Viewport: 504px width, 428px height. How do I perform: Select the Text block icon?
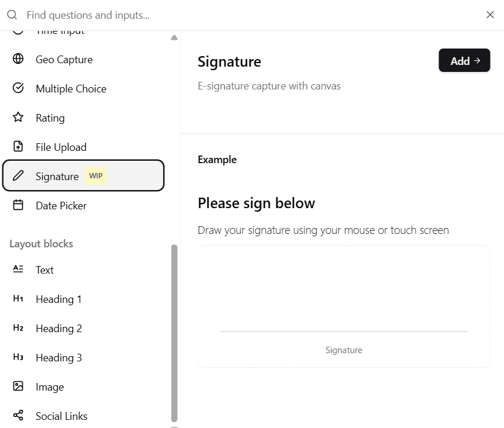17,270
